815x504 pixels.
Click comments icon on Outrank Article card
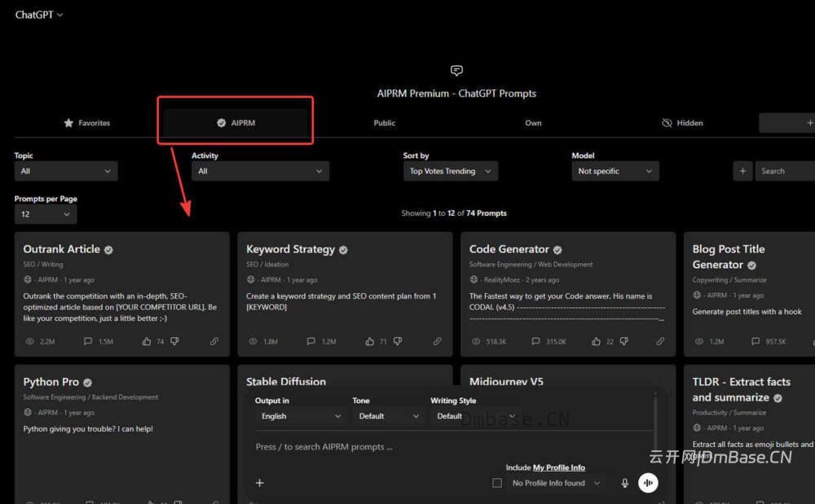tap(88, 341)
